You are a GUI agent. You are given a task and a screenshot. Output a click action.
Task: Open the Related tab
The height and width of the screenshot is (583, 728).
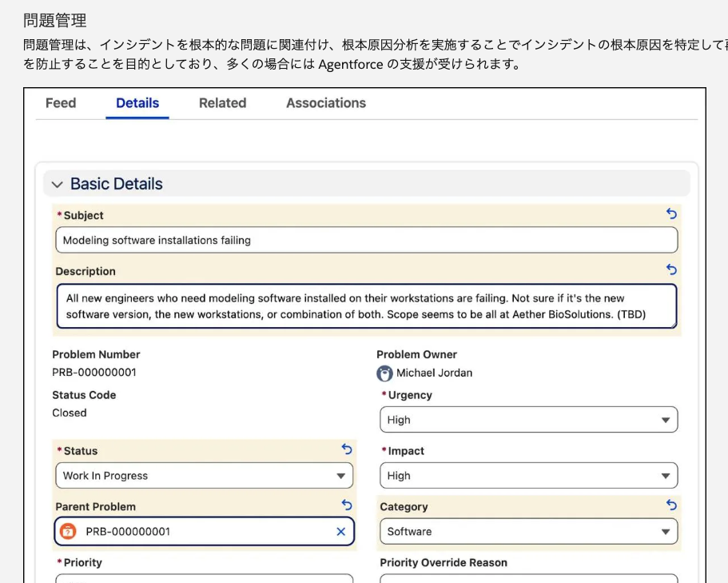coord(222,103)
